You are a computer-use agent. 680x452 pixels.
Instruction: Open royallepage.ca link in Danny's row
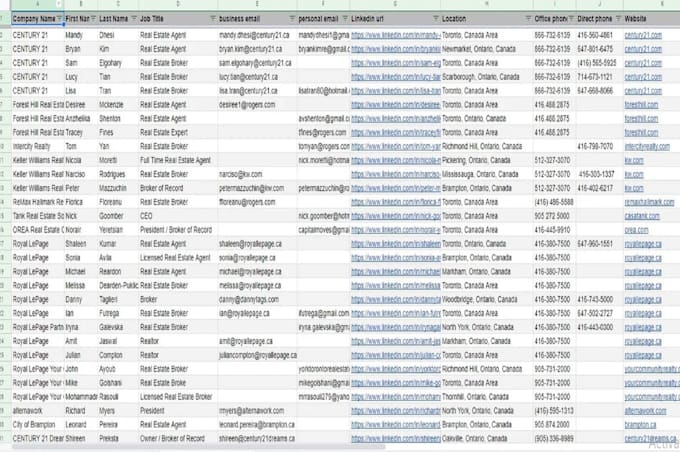click(643, 299)
